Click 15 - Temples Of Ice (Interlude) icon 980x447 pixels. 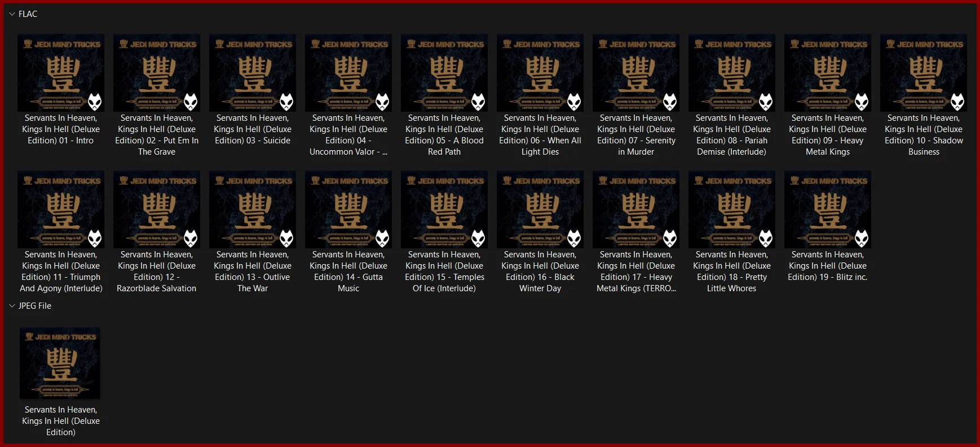[x=444, y=209]
